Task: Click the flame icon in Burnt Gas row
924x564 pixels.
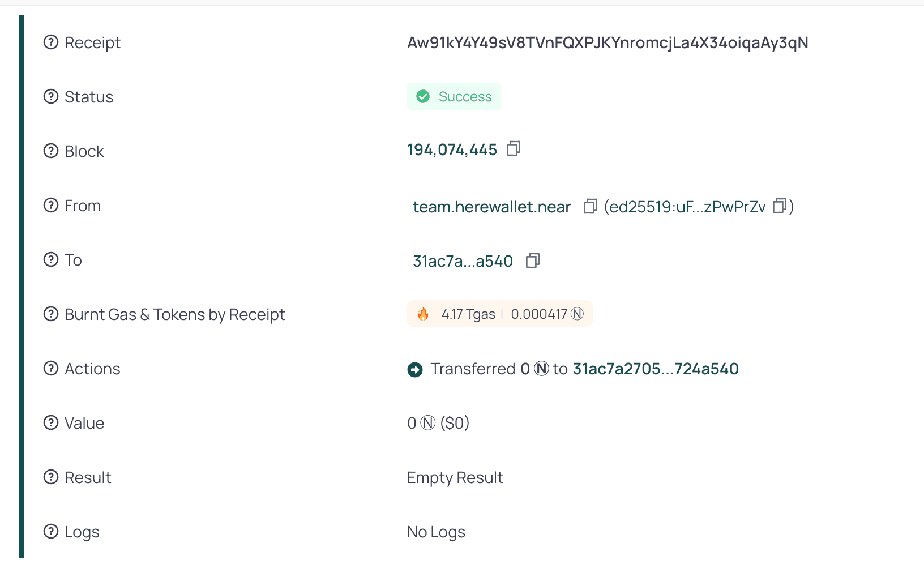Action: [422, 313]
